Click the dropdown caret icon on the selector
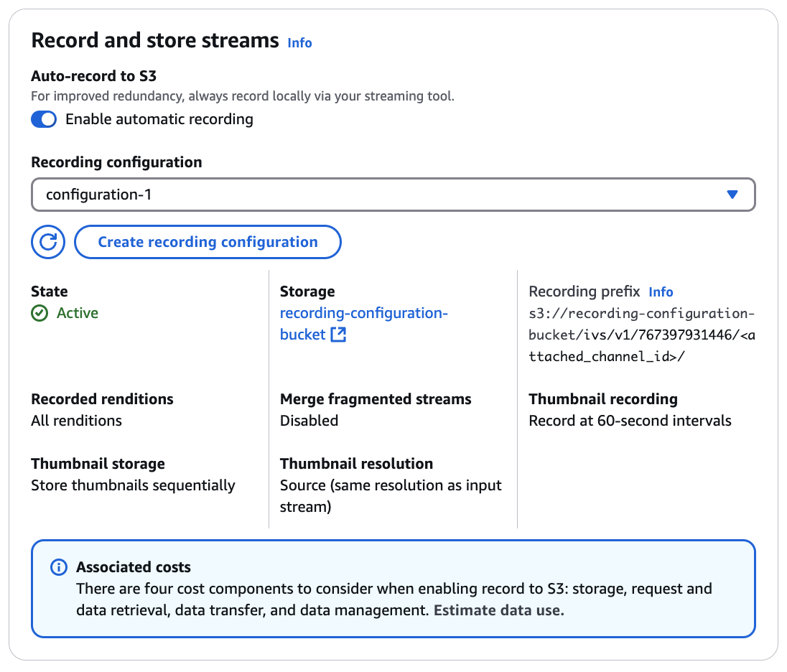 [x=733, y=195]
